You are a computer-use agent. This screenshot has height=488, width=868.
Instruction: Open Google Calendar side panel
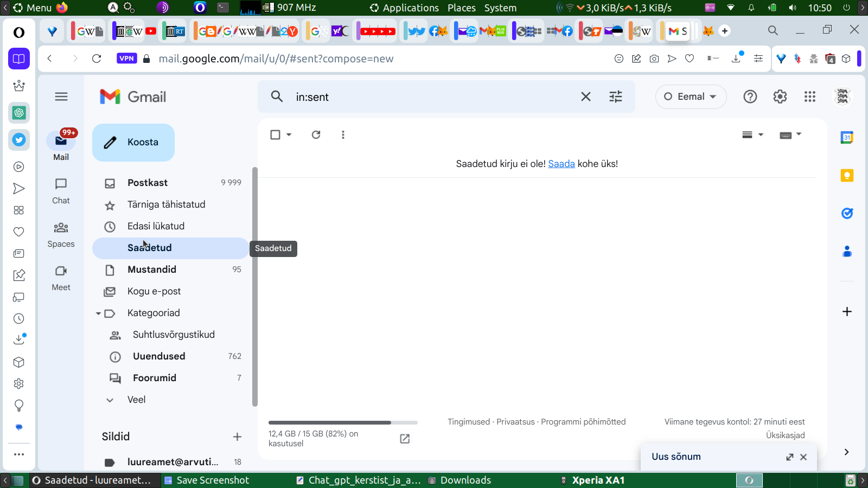point(847,138)
